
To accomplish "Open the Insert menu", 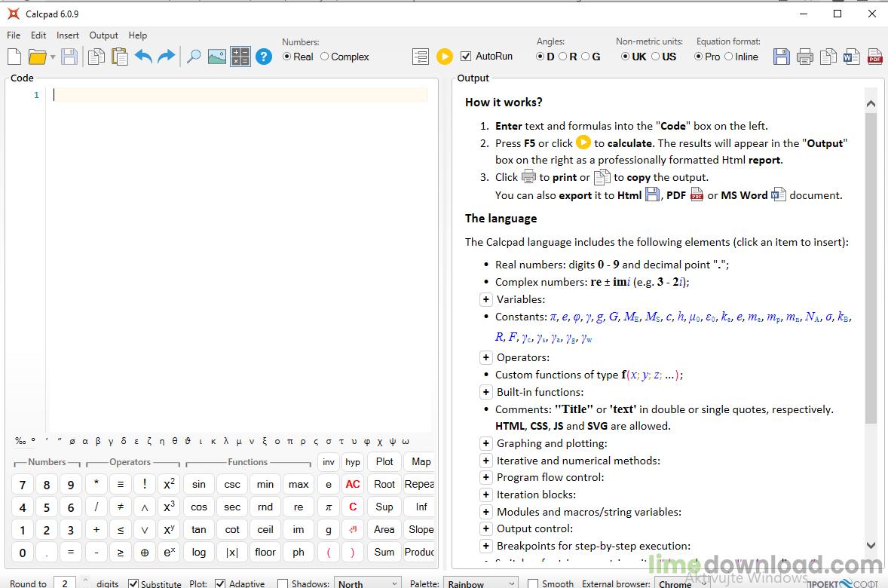I will tap(67, 35).
